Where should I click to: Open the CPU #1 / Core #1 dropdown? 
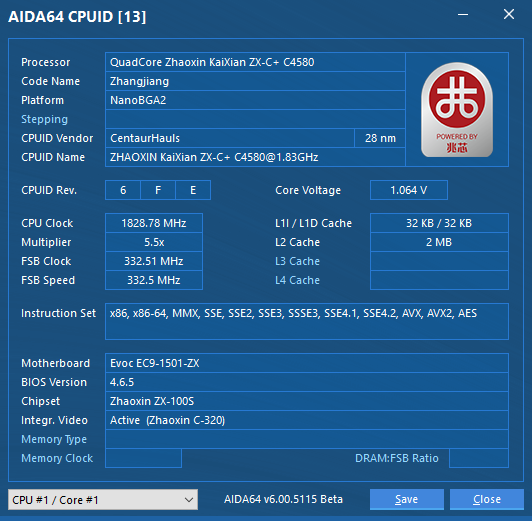point(103,499)
